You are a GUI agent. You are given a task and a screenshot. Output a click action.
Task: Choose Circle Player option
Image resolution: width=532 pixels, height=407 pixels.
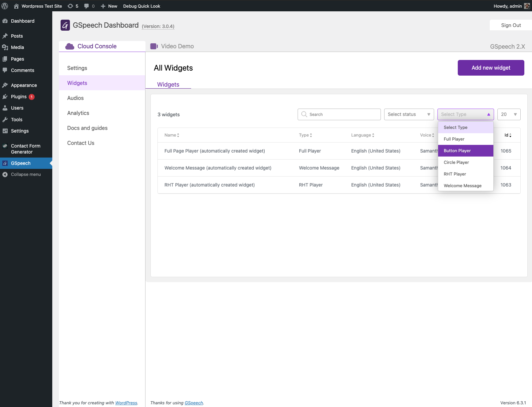pyautogui.click(x=466, y=162)
